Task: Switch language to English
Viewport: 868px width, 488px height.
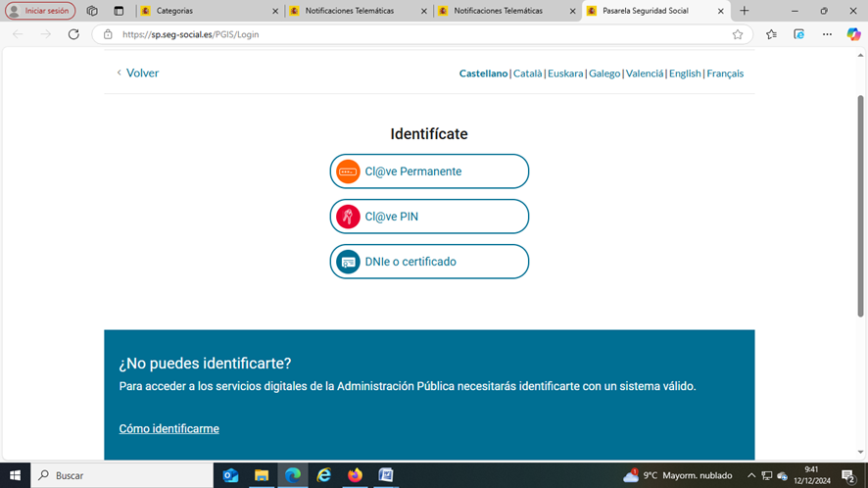Action: 685,73
